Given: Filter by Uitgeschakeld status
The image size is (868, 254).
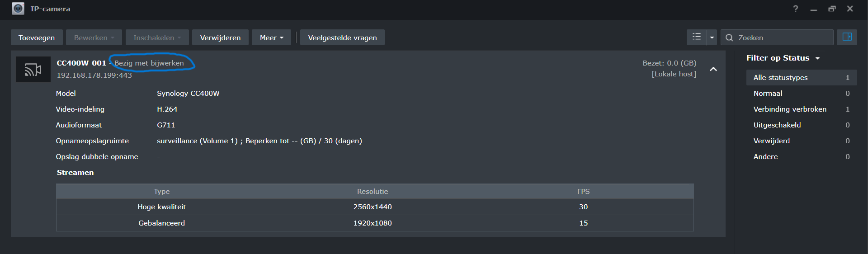Looking at the screenshot, I should point(802,125).
